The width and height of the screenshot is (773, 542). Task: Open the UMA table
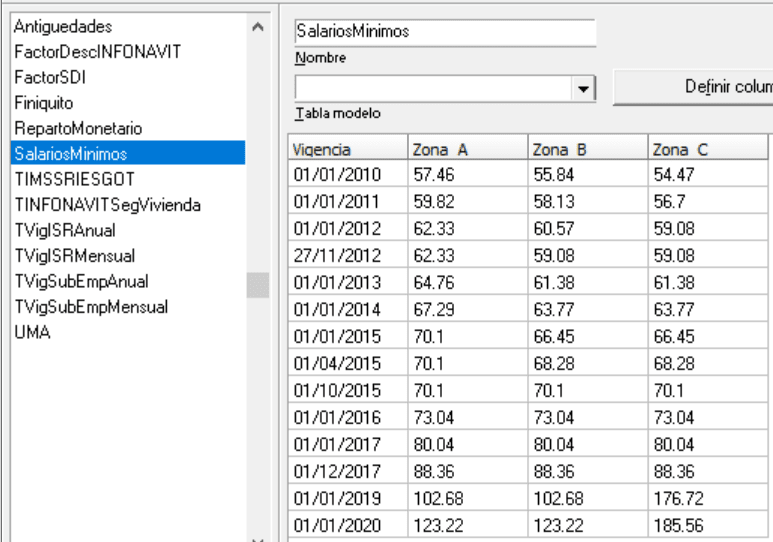pos(31,333)
